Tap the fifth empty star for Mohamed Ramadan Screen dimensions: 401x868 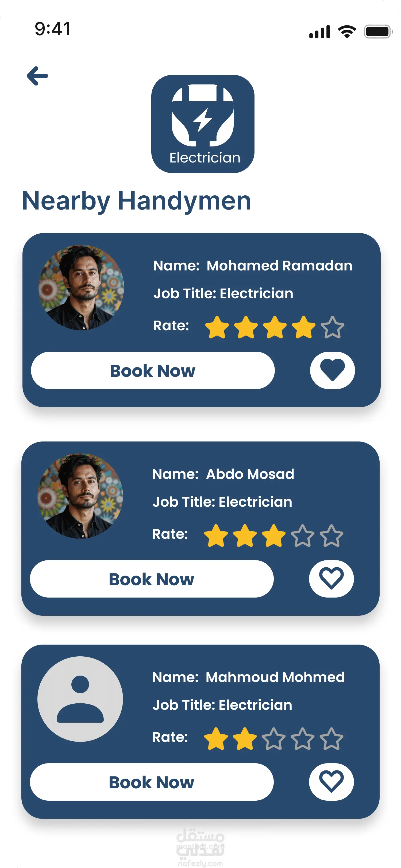tap(332, 327)
